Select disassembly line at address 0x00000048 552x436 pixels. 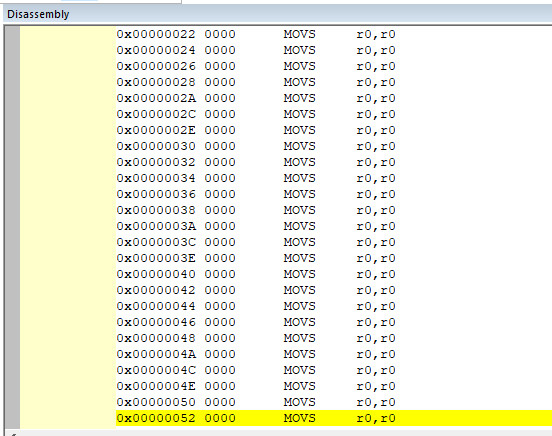[334, 338]
